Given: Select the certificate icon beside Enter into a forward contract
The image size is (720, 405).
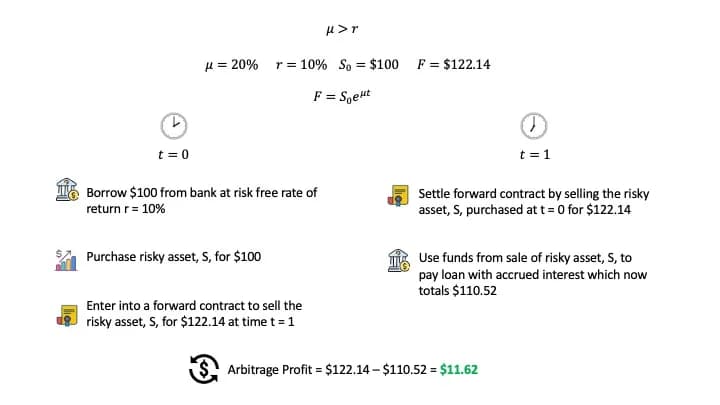Looking at the screenshot, I should tap(67, 315).
